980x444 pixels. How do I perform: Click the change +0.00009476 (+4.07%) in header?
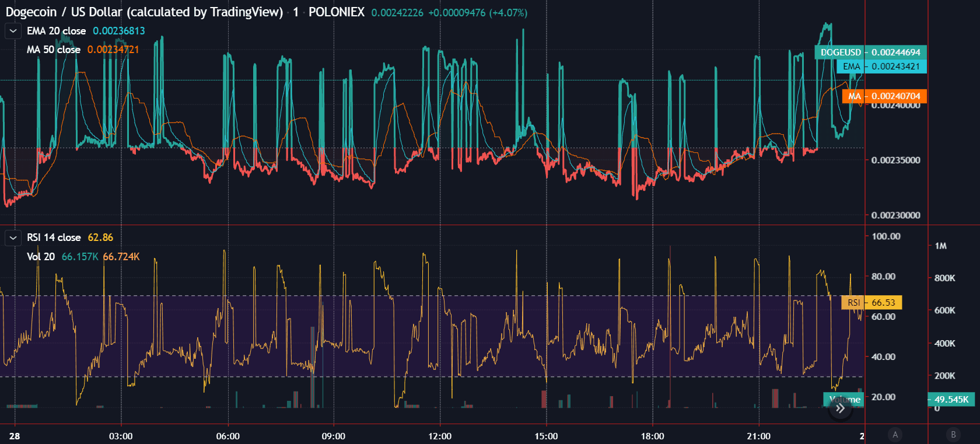(478, 13)
